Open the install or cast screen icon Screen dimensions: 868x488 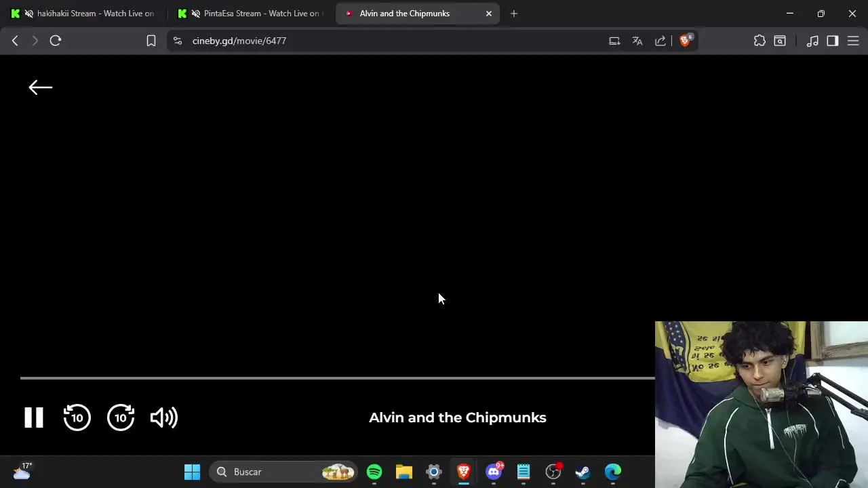click(x=614, y=41)
